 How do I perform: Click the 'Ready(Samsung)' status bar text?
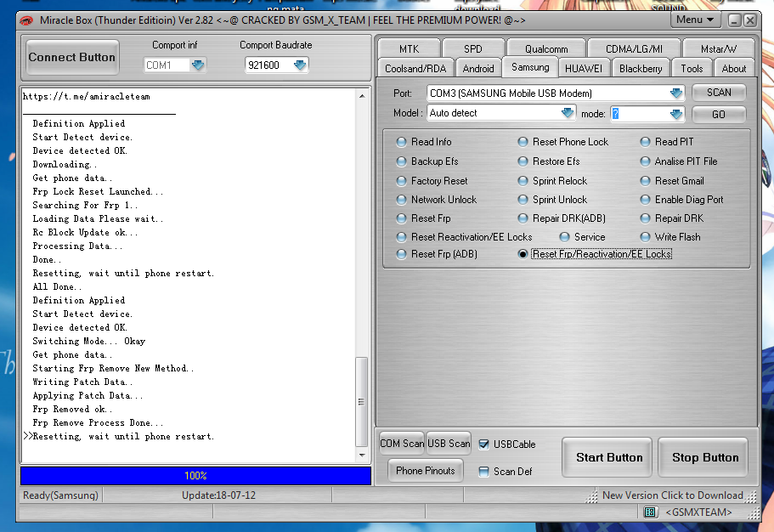[60, 495]
